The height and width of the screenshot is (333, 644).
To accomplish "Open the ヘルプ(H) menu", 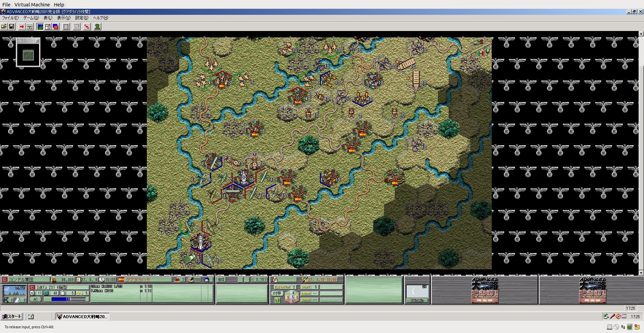I will pyautogui.click(x=101, y=18).
